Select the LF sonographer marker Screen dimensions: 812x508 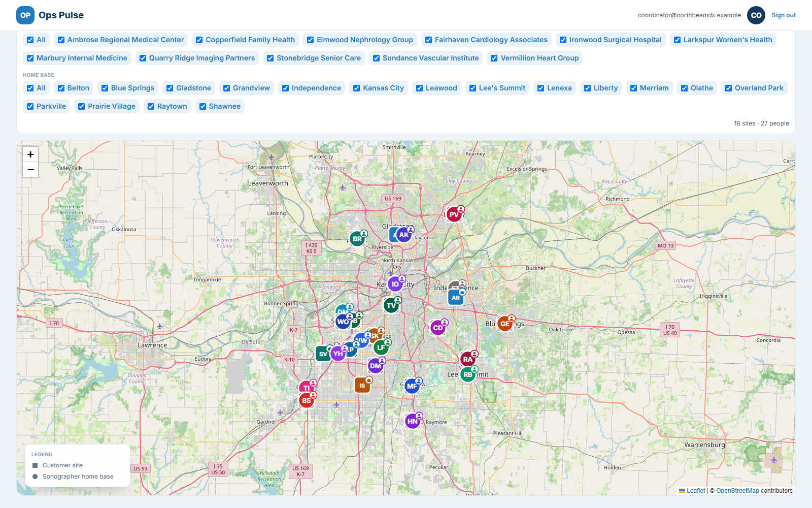coord(381,347)
